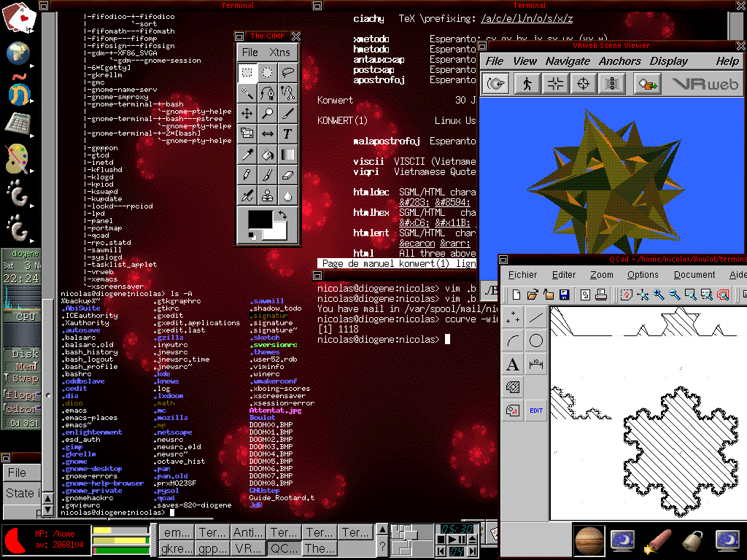Click the QCad save floppy disk icon
747x560 pixels.
(564, 295)
